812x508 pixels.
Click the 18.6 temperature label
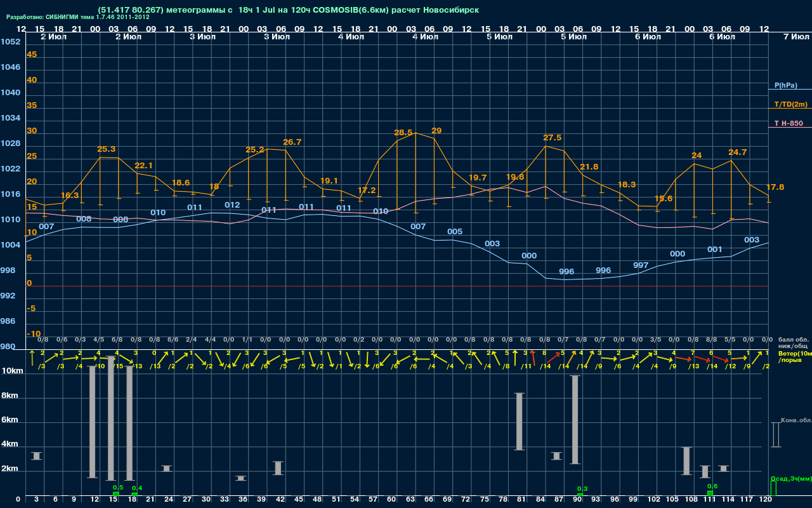click(181, 183)
